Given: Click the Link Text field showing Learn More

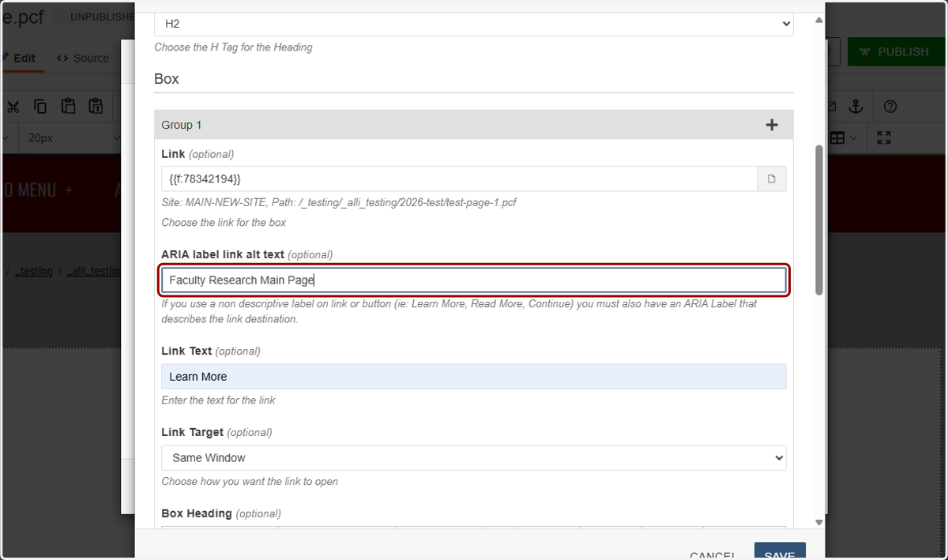Looking at the screenshot, I should pos(474,376).
